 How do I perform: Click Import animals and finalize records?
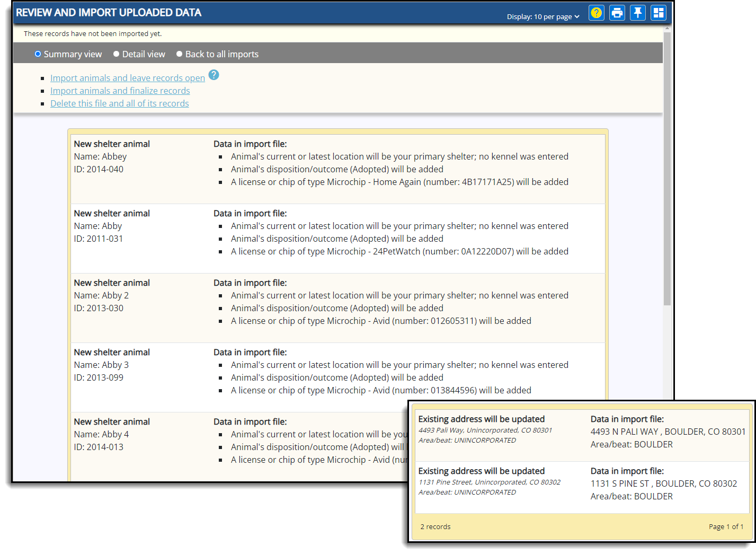120,91
